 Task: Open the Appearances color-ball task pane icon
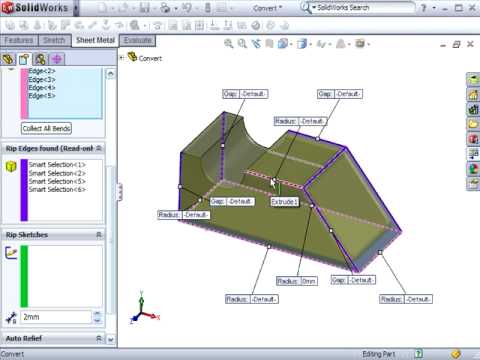[x=473, y=168]
